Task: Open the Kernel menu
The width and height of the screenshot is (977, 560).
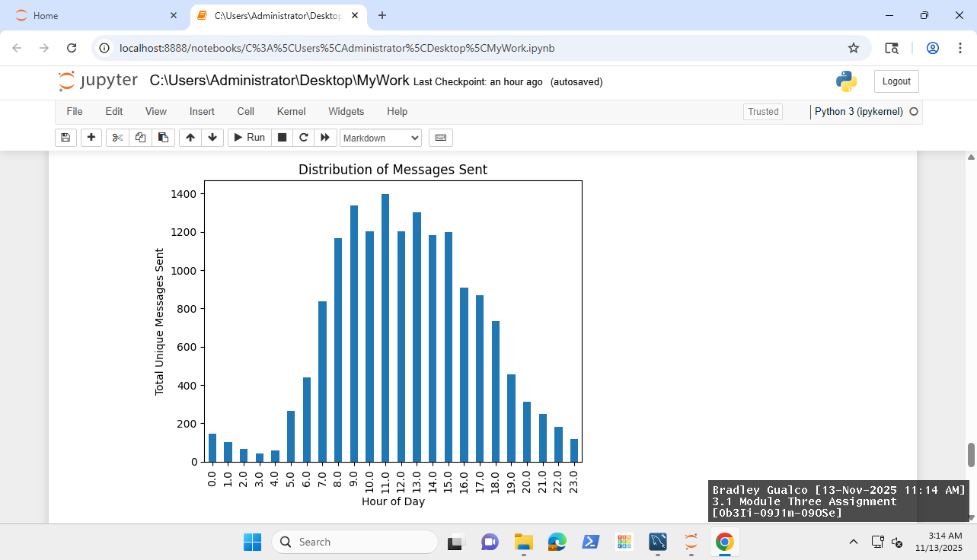Action: [x=292, y=111]
